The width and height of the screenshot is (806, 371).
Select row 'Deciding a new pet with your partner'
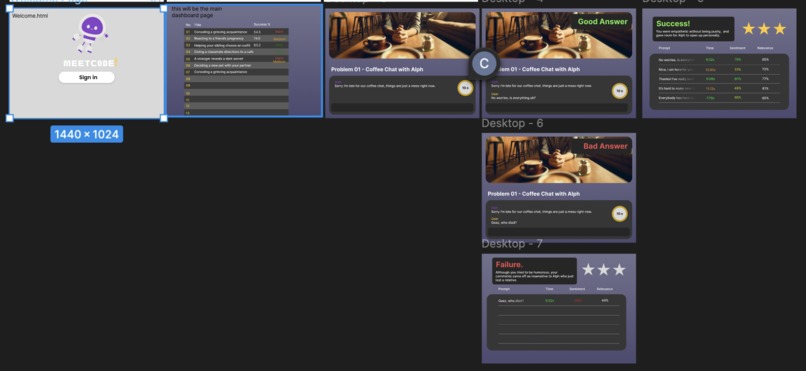tap(236, 65)
